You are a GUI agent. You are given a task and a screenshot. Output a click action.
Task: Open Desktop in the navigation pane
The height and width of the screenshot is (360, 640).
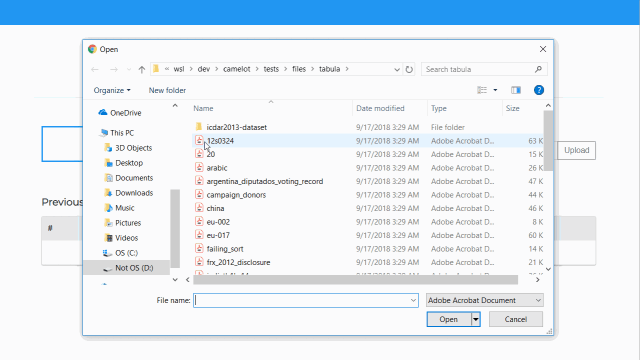[124, 163]
